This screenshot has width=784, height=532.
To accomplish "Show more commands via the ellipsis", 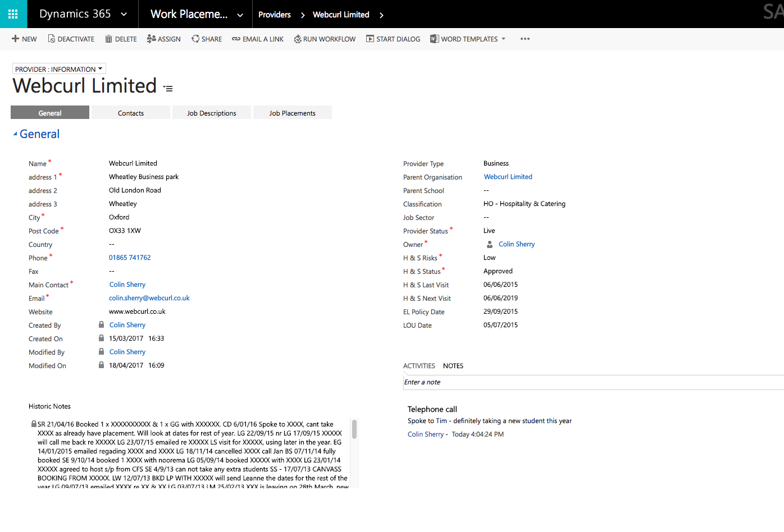I will pyautogui.click(x=525, y=39).
